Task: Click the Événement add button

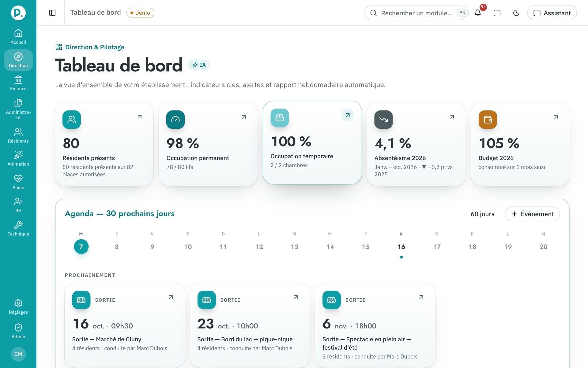Action: point(532,214)
